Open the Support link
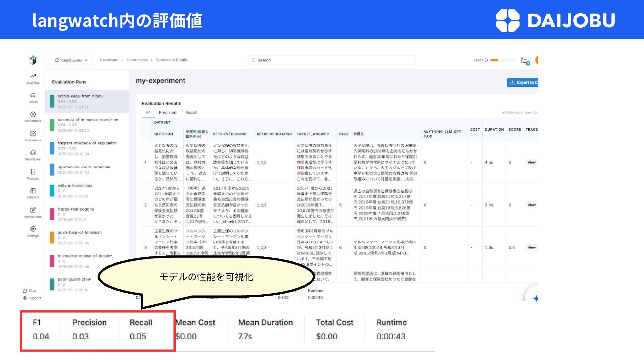644x362 pixels. [32, 298]
